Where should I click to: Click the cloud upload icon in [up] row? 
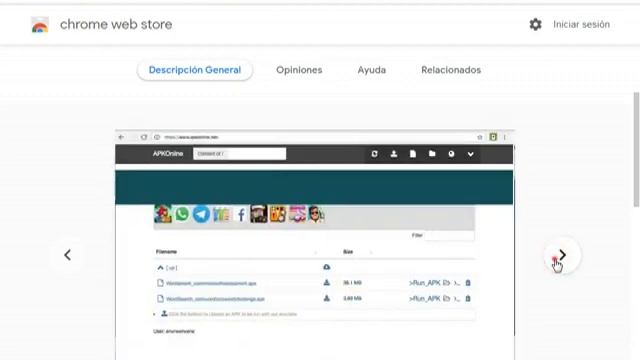point(327,267)
